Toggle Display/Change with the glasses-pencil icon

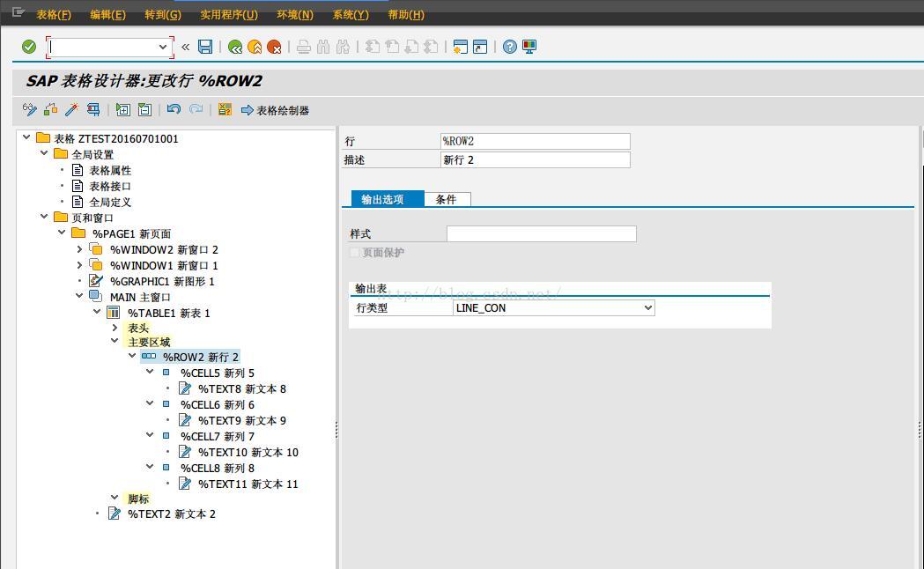click(29, 109)
